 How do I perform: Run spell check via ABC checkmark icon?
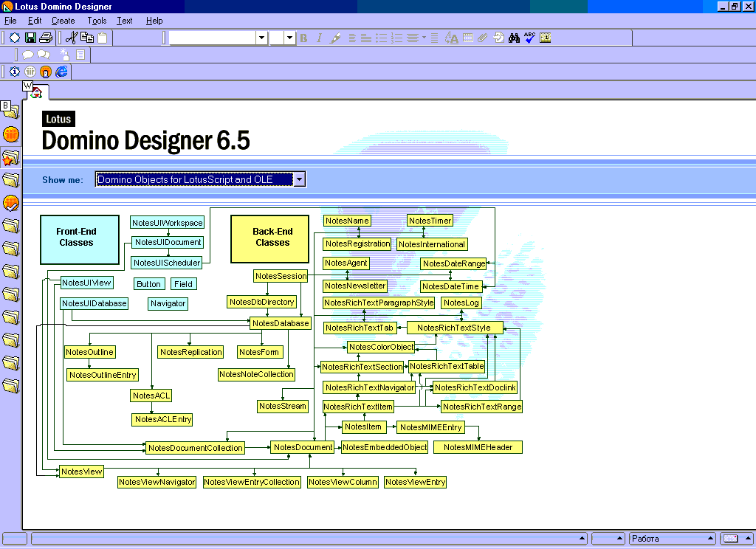coord(530,38)
